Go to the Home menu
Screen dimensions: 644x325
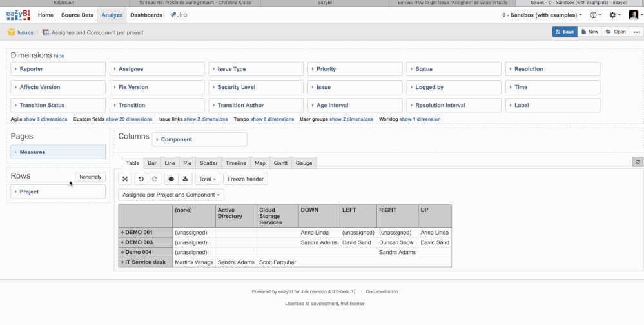coord(46,15)
